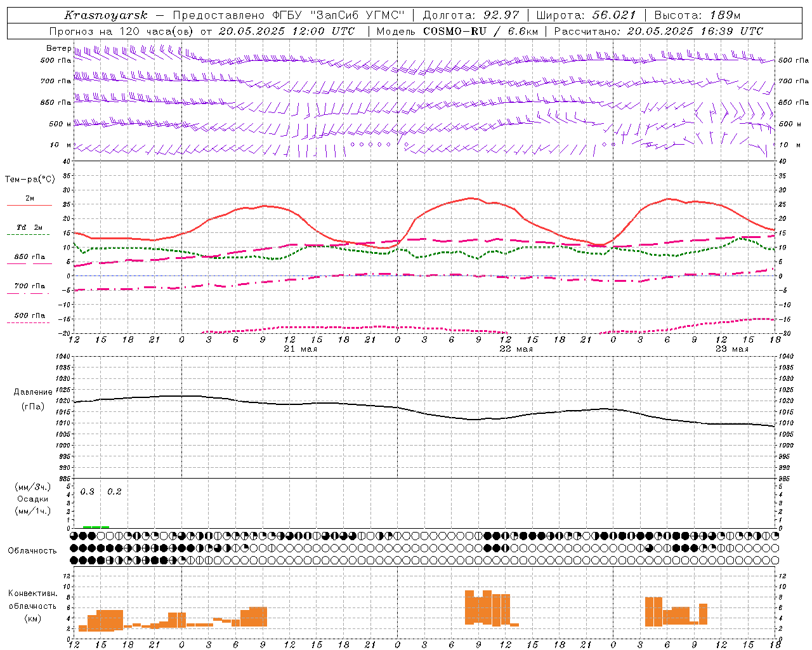Image resolution: width=812 pixels, height=650 pixels.
Task: Click the "Осадки" precipitation label
Action: pos(32,499)
